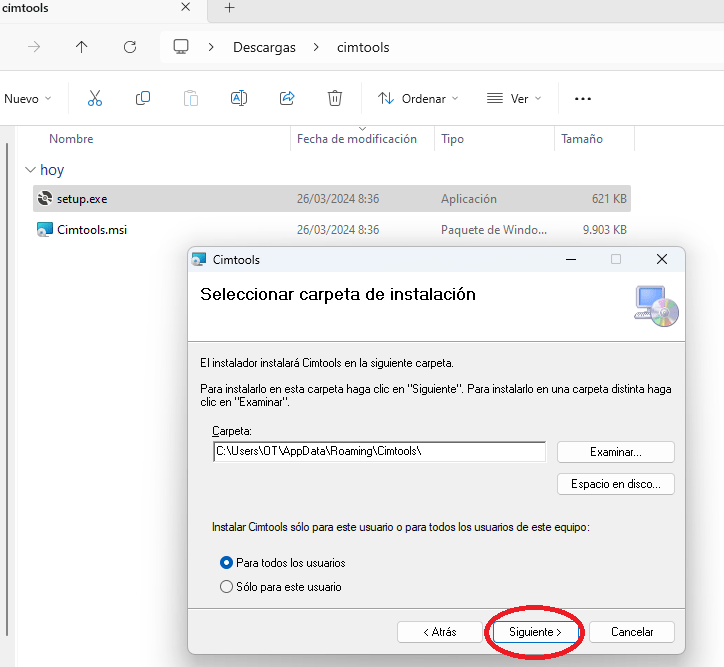This screenshot has height=667, width=724.
Task: Close the Cimtools installer dialog
Action: coord(662,259)
